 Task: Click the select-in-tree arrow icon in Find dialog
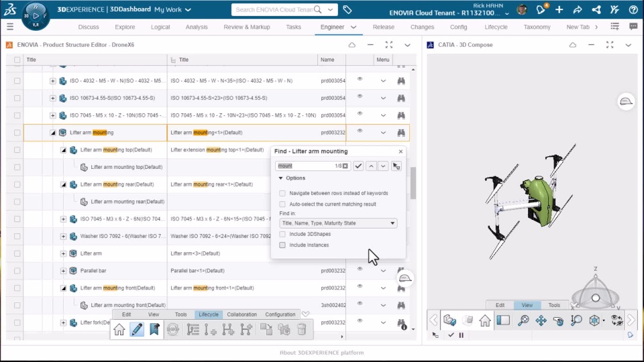coord(396,166)
